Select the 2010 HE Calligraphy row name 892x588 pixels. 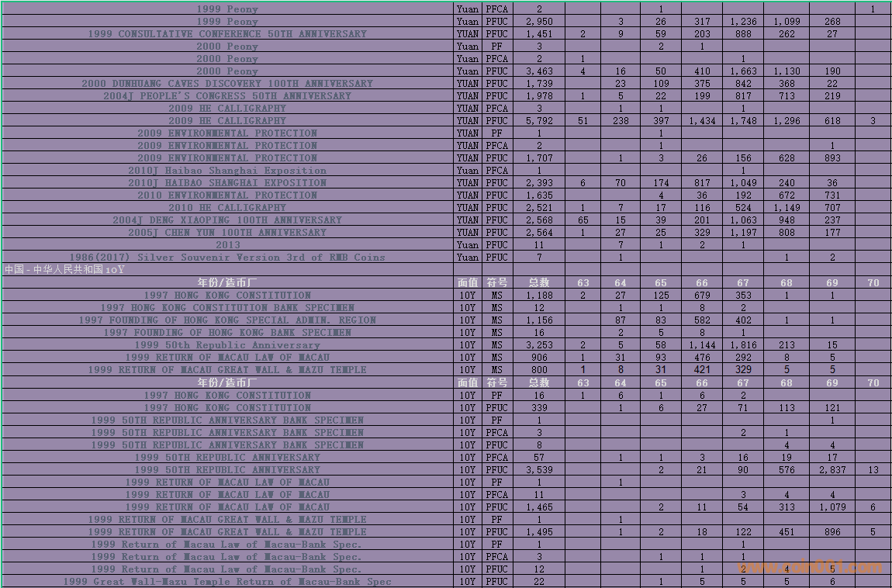tap(227, 208)
